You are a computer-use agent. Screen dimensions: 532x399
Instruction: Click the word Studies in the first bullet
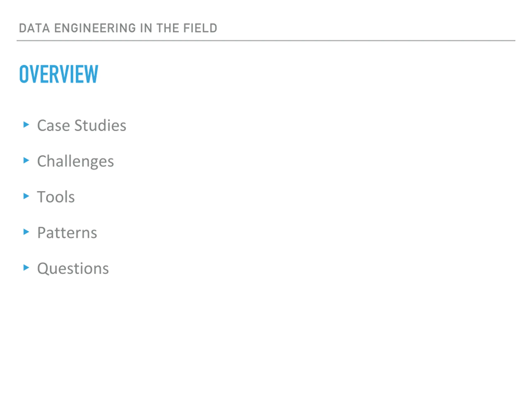tap(100, 125)
